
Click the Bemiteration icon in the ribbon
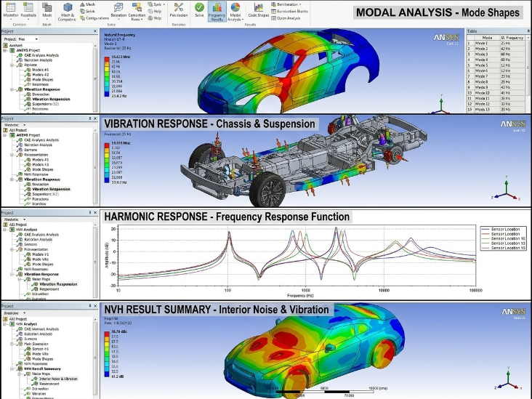pos(273,4)
